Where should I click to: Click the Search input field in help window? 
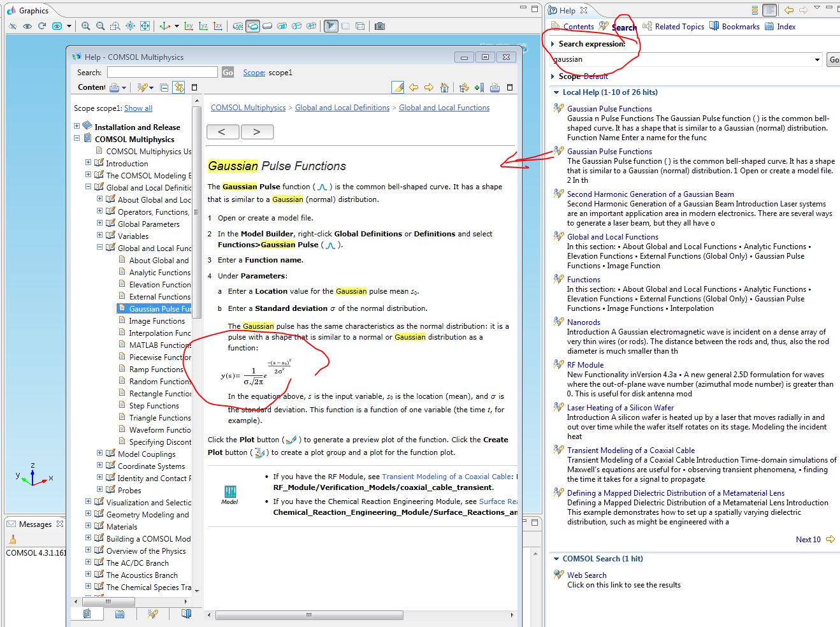tap(162, 73)
